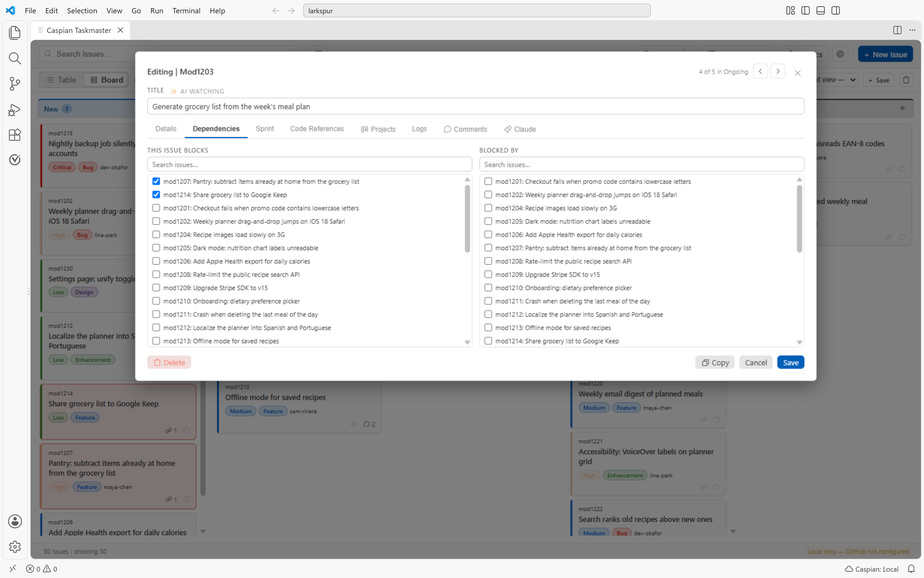Image resolution: width=924 pixels, height=578 pixels.
Task: Click the red Delete button
Action: pos(169,362)
